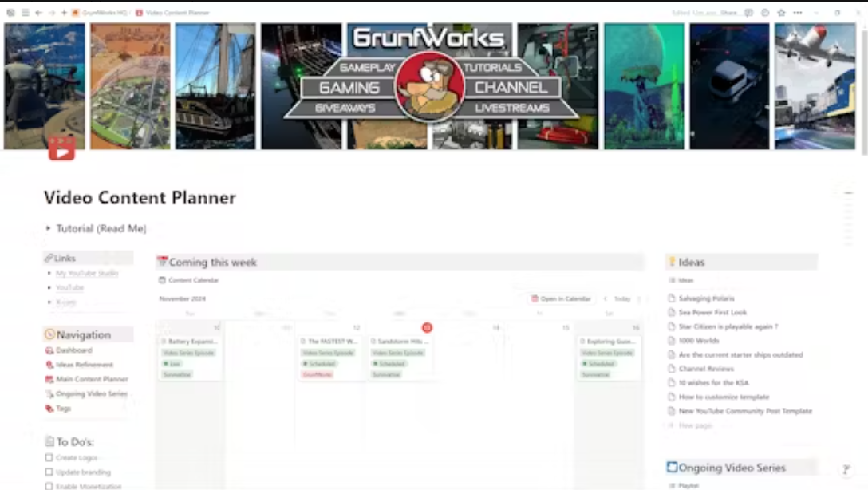Click the Share button
This screenshot has width=868, height=490.
pos(728,12)
